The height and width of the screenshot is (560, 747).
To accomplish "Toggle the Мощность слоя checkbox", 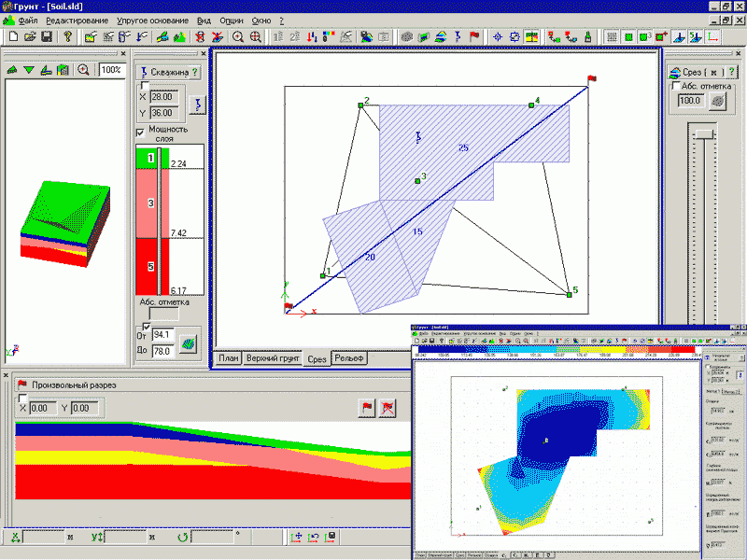I will click(x=141, y=132).
